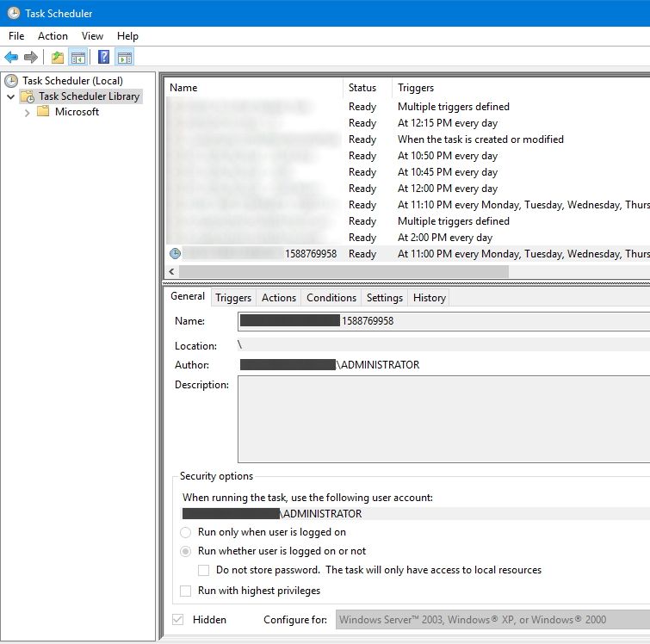The image size is (650, 644).
Task: Select the task running at 12:00 PM every day
Action: [408, 189]
